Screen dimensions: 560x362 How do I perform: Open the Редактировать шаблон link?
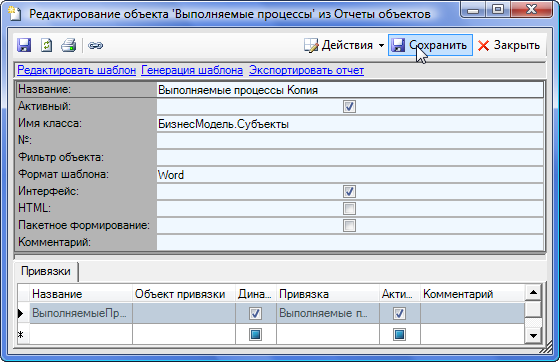[76, 70]
